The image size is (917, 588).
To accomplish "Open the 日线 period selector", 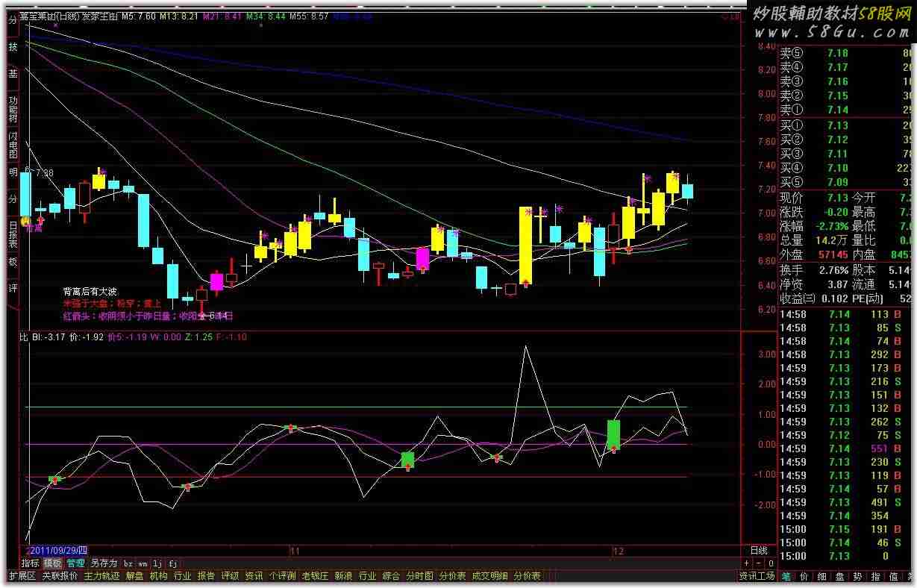I will (758, 551).
